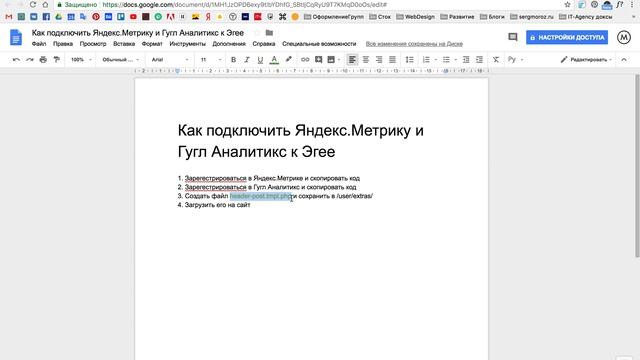
Task: Click the vertical page scrollbar
Action: click(x=637, y=165)
